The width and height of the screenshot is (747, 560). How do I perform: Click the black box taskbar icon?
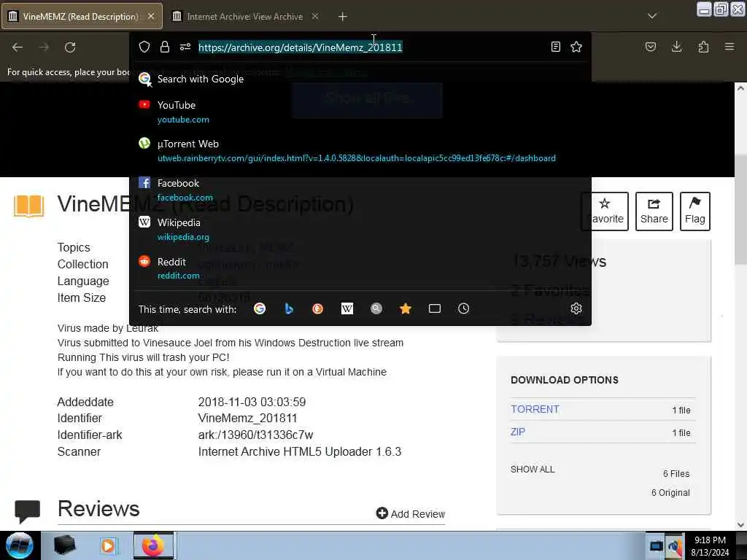[x=65, y=545]
